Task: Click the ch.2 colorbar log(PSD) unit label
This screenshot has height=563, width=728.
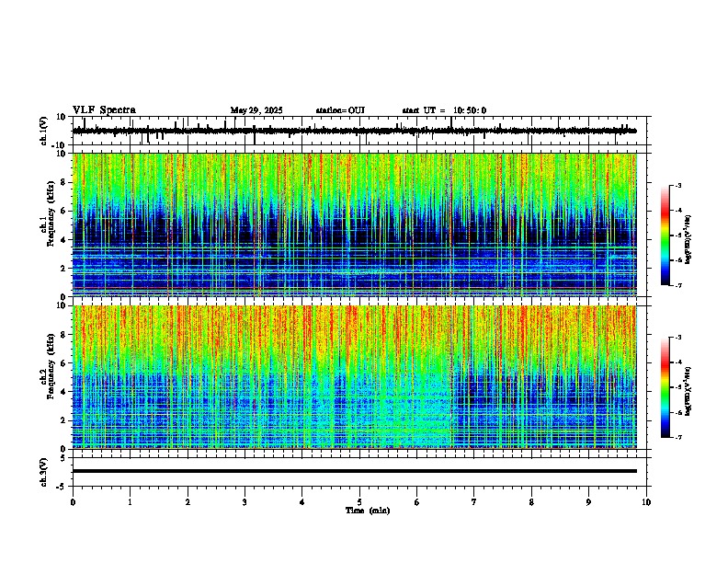Action: (688, 391)
